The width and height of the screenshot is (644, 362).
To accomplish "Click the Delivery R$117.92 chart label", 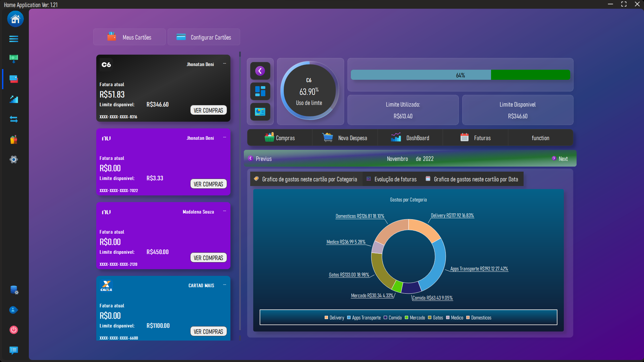I will coord(452,216).
